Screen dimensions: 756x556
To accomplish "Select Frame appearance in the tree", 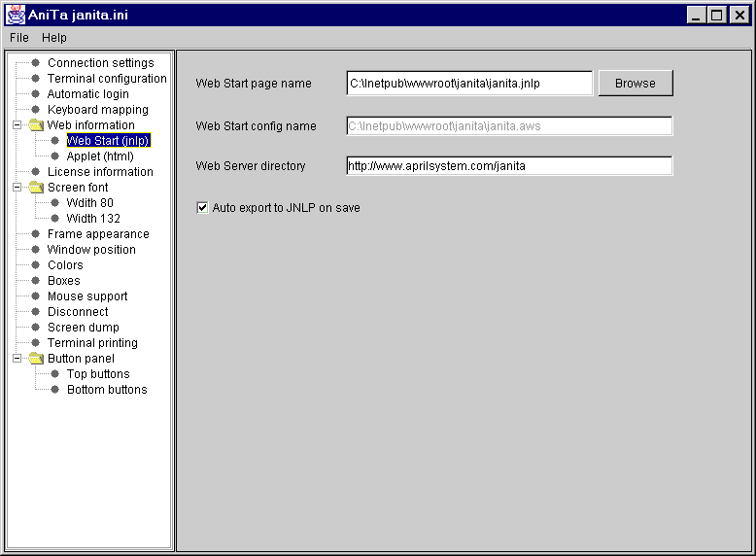I will click(x=98, y=234).
